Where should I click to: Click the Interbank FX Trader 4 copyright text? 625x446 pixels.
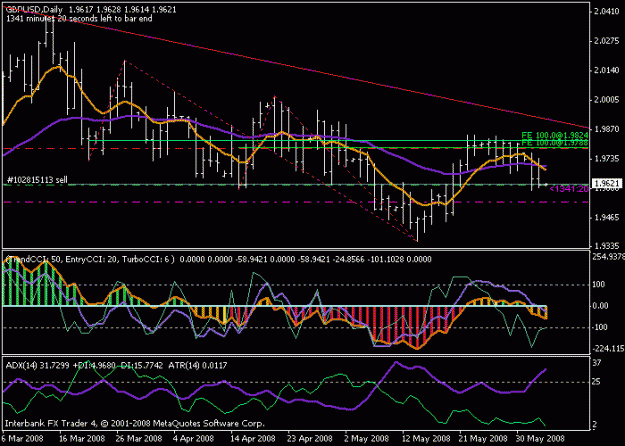(135, 423)
